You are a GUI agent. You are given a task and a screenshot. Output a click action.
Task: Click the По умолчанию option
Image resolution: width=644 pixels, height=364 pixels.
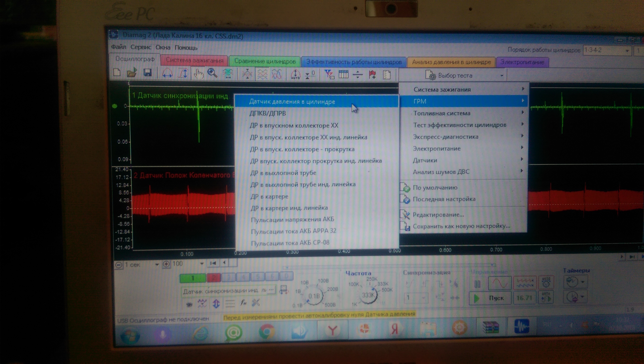(463, 188)
